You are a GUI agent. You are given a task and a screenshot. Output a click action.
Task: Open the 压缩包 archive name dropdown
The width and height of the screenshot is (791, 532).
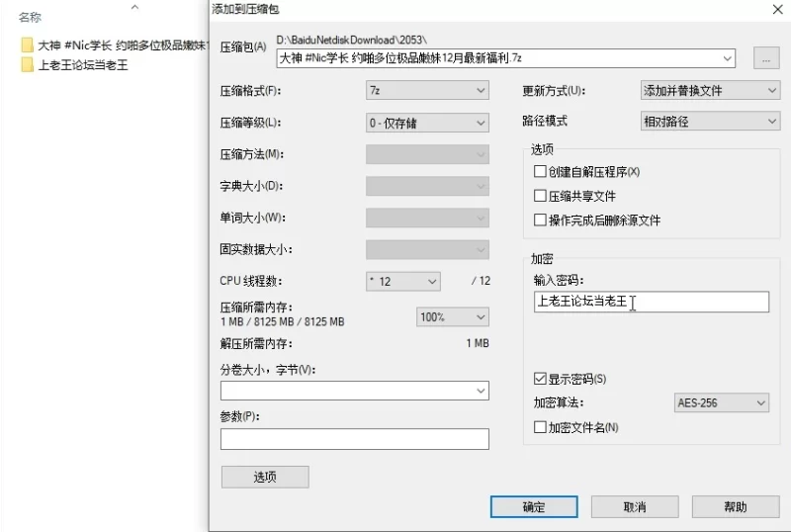727,58
